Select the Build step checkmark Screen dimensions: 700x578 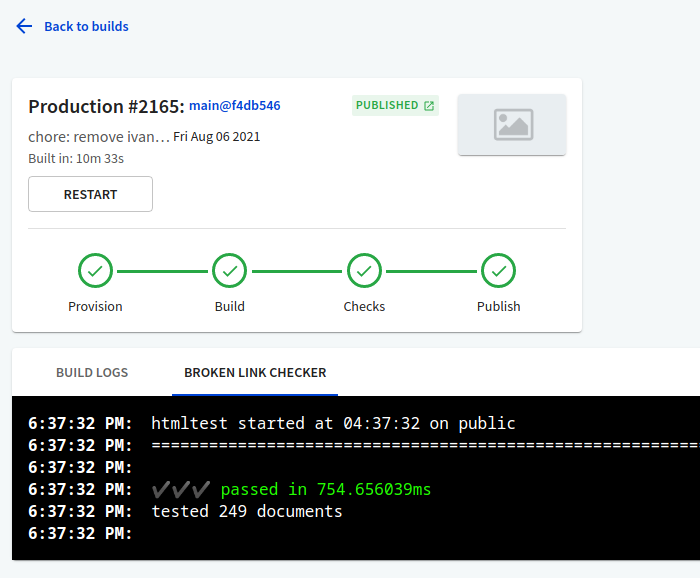point(229,271)
